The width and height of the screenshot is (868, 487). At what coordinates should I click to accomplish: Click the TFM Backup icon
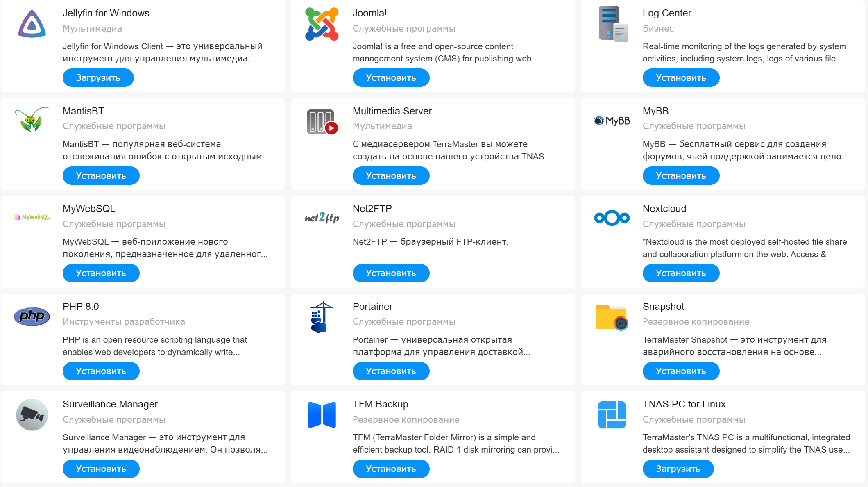[322, 414]
